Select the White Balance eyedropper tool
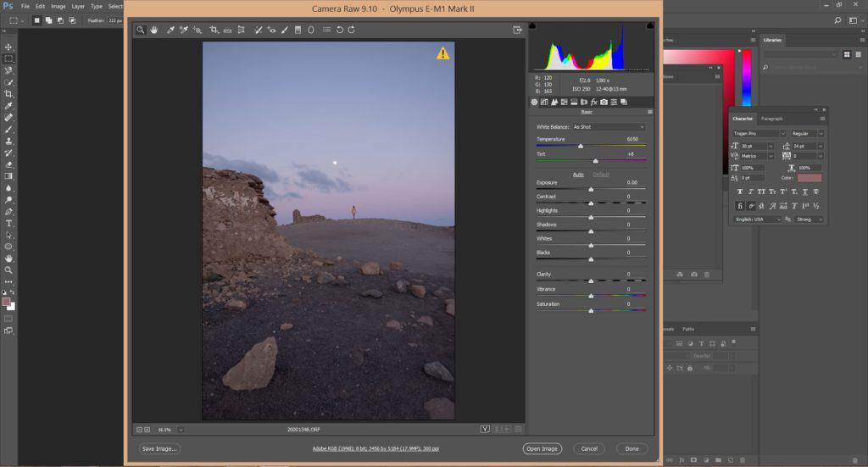 [x=170, y=30]
